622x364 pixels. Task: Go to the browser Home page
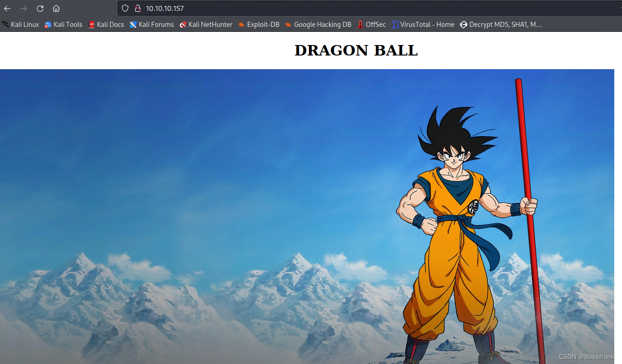click(56, 9)
